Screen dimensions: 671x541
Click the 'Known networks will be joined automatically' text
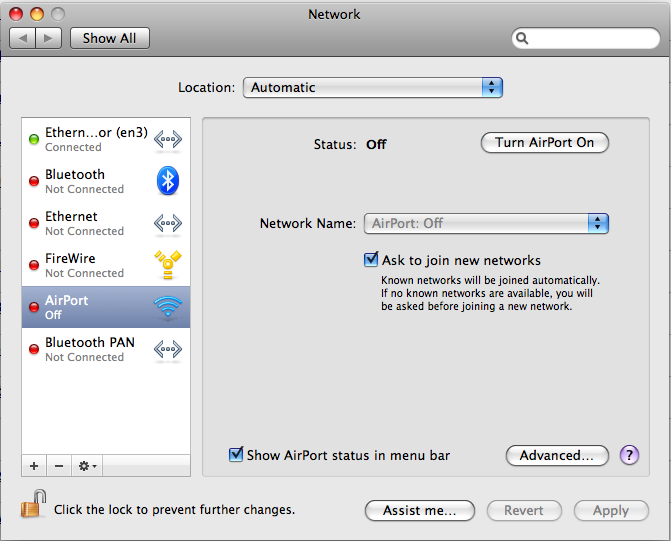(x=490, y=280)
